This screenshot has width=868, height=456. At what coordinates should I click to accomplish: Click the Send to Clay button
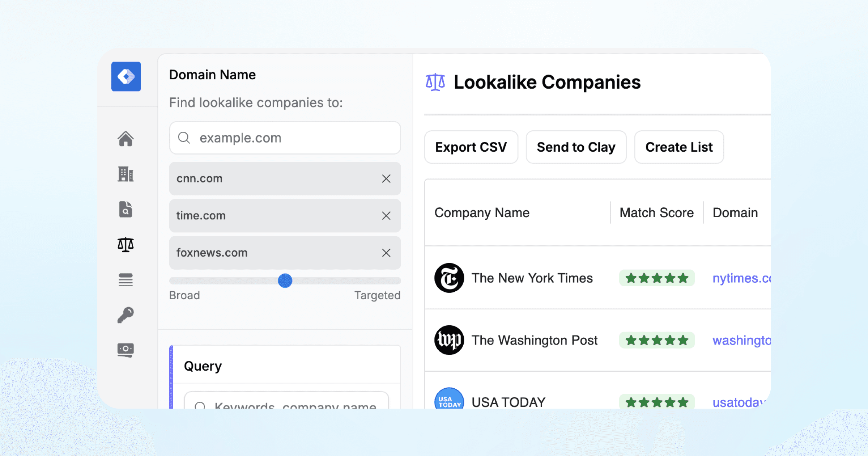pyautogui.click(x=576, y=147)
